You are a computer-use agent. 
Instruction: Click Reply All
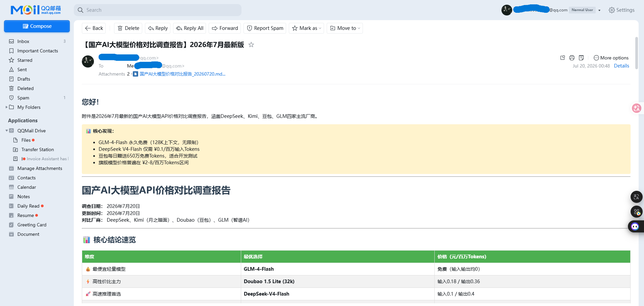[190, 28]
